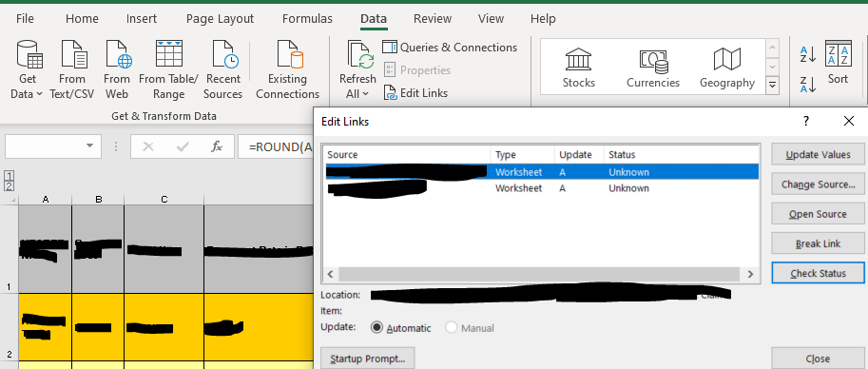Select the Automatic update radio button
868x369 pixels.
[377, 327]
